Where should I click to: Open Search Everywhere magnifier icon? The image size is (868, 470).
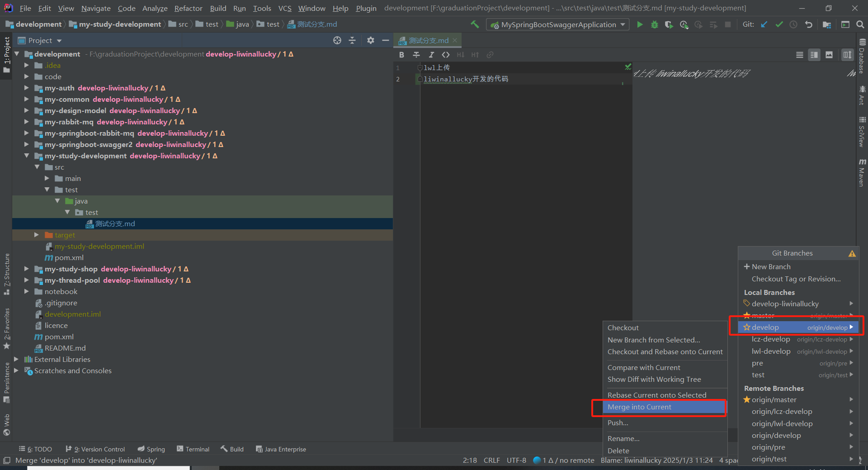860,24
